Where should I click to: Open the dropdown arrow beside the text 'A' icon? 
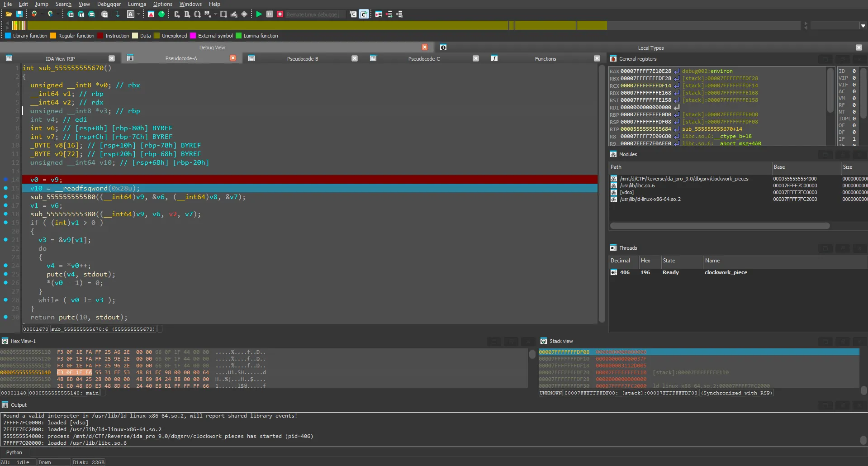139,14
